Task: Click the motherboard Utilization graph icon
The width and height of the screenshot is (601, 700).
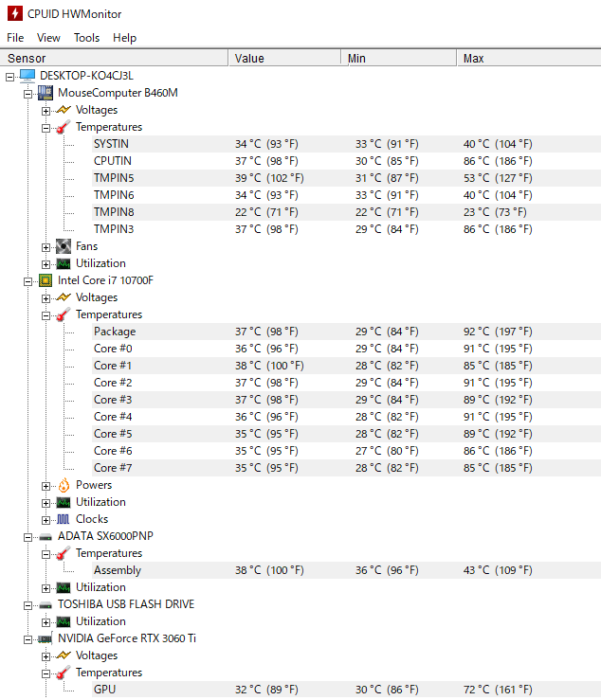Action: (x=64, y=263)
